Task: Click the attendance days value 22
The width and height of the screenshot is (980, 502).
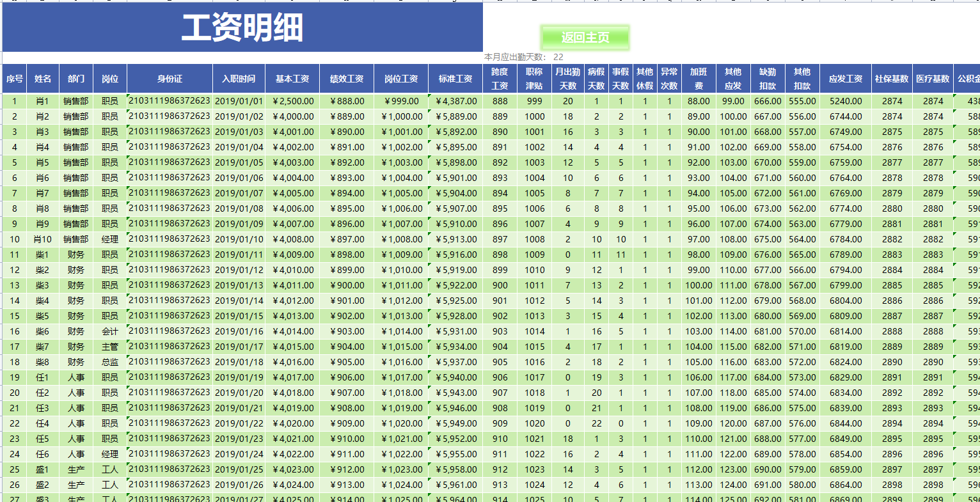Action: pos(558,57)
